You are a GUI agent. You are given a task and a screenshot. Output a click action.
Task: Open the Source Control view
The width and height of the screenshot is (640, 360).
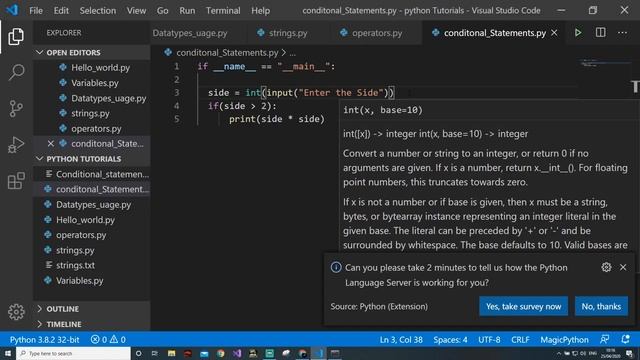point(16,109)
